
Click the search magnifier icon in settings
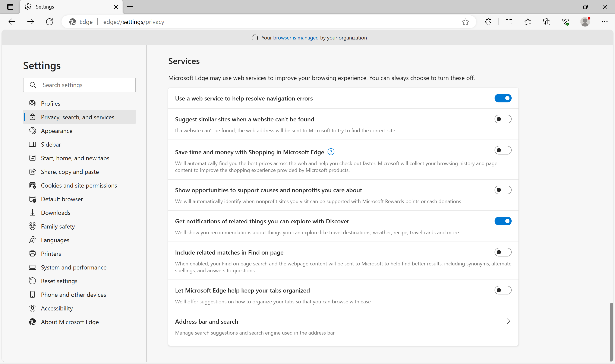pyautogui.click(x=33, y=85)
